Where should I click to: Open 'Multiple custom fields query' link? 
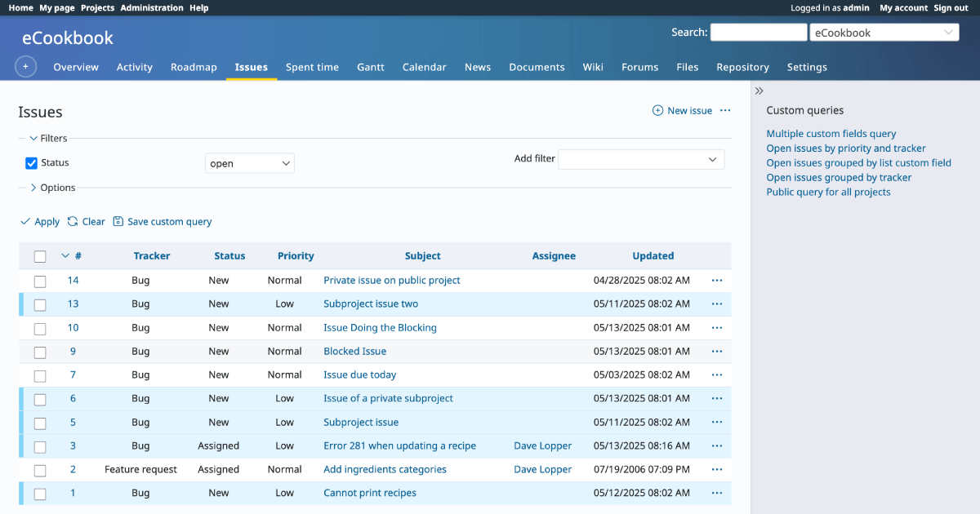pos(831,134)
